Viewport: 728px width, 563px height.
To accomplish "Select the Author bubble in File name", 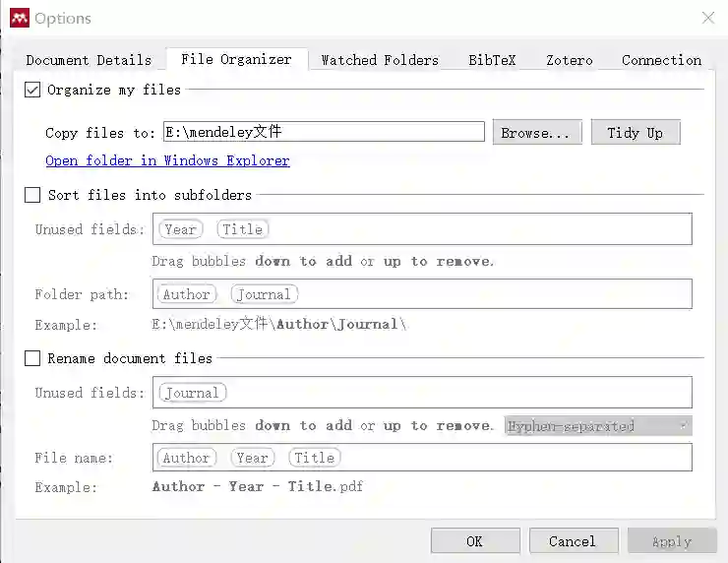I will (x=187, y=458).
